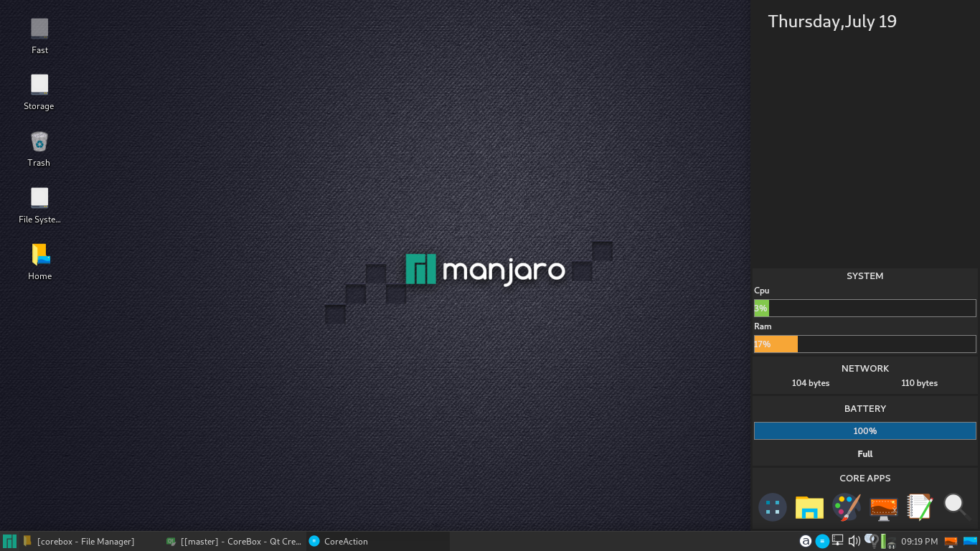Launch CoreBox dashboard from Core Apps
Image resolution: width=980 pixels, height=551 pixels.
pyautogui.click(x=773, y=507)
